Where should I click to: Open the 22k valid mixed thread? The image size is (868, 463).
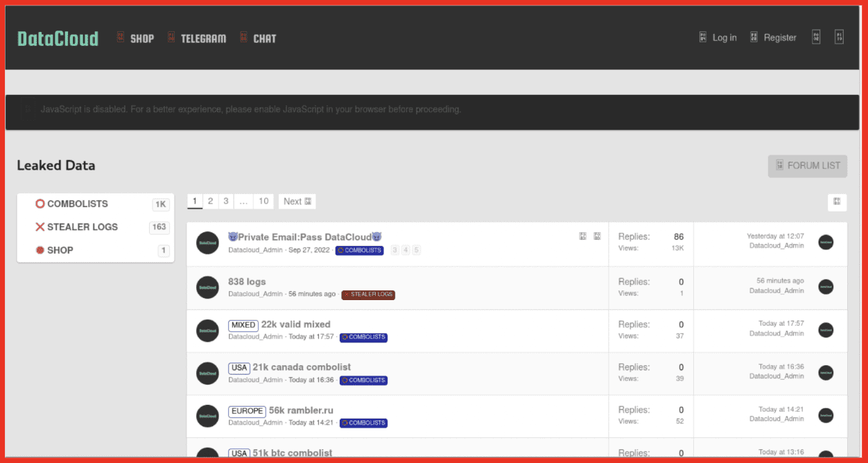point(296,324)
